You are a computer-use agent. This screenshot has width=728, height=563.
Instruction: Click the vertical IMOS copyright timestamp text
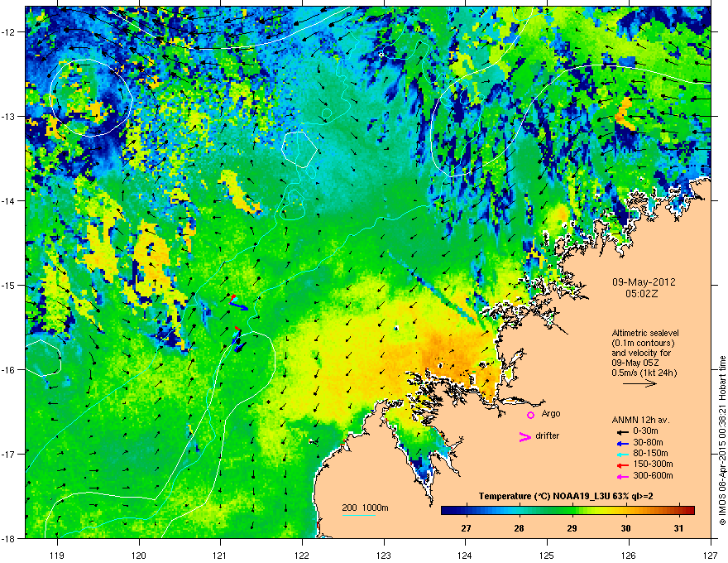722,440
